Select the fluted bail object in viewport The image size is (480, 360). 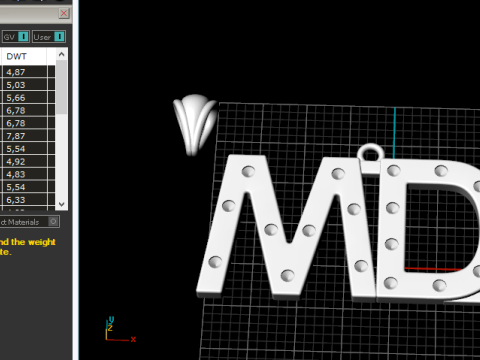click(x=195, y=125)
